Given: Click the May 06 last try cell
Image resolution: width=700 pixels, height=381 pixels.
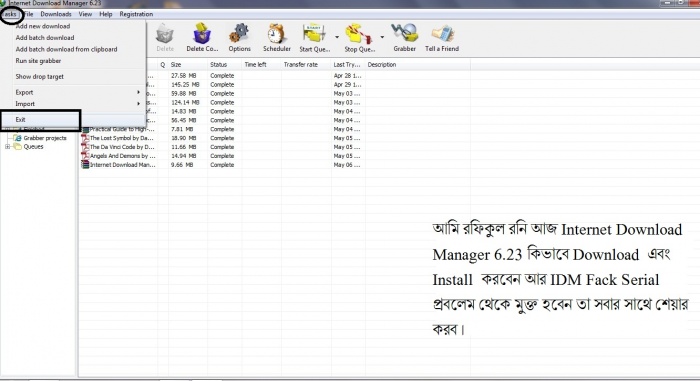Looking at the screenshot, I should click(x=347, y=165).
